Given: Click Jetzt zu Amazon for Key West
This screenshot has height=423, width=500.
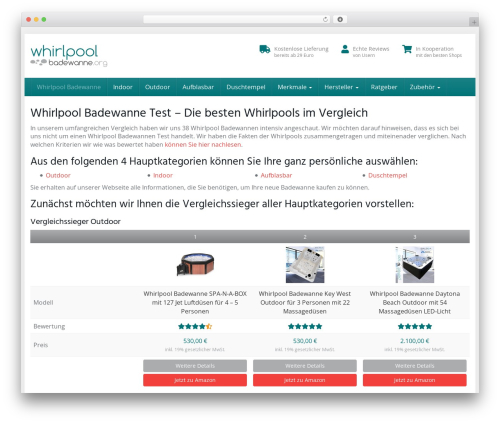Looking at the screenshot, I should [x=305, y=380].
